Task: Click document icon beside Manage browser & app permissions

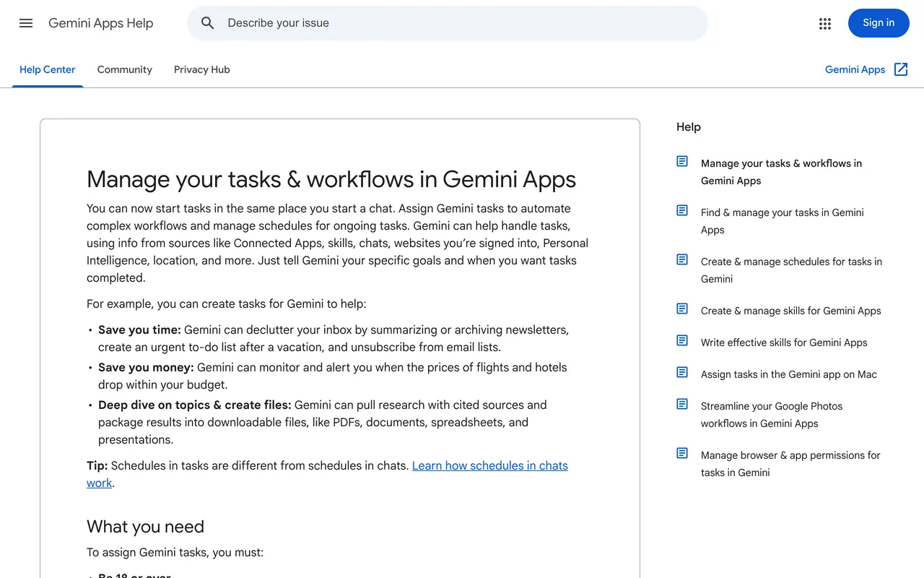Action: [x=682, y=453]
